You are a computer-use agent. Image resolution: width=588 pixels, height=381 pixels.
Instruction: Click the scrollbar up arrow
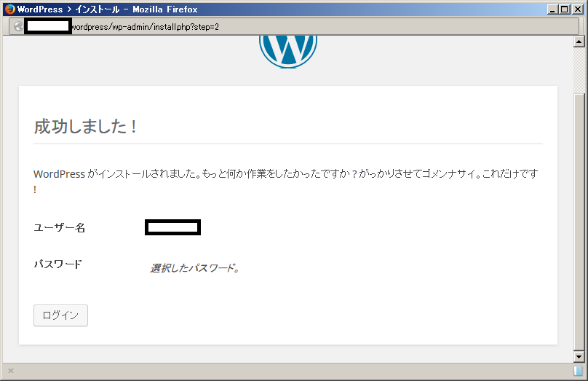click(x=579, y=42)
